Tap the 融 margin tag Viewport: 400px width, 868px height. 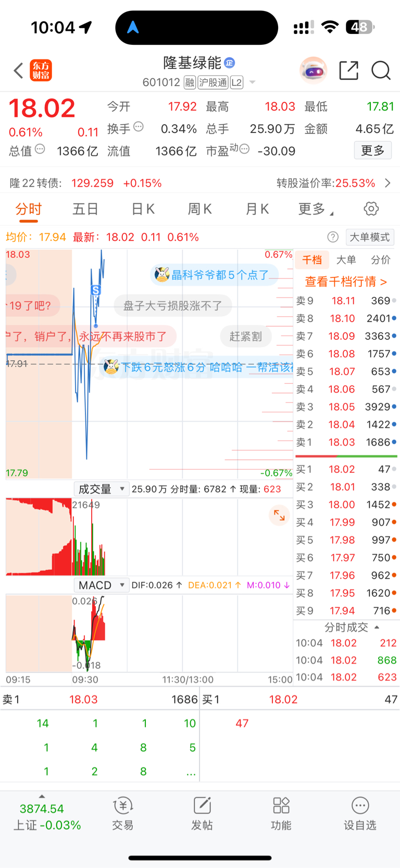point(190,82)
